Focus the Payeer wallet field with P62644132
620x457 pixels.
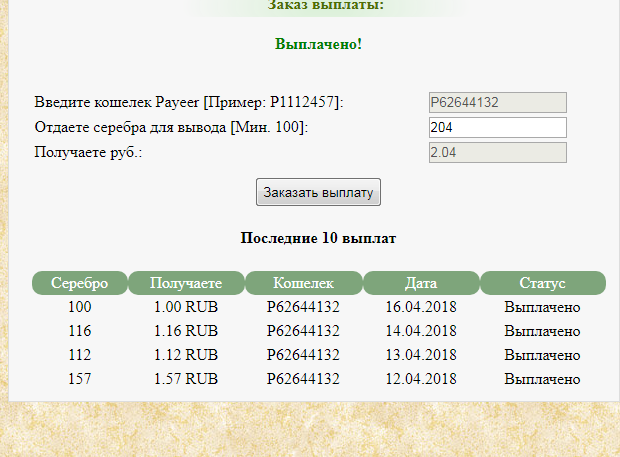coord(497,102)
